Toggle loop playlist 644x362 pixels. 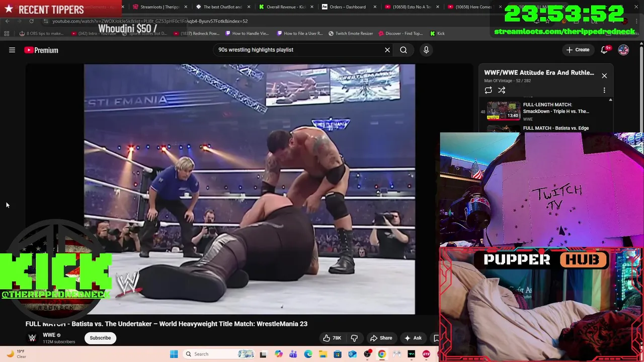pos(488,90)
